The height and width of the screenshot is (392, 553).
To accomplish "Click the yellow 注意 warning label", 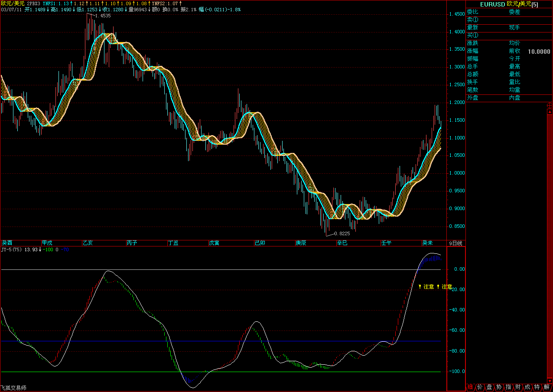I will coord(428,287).
